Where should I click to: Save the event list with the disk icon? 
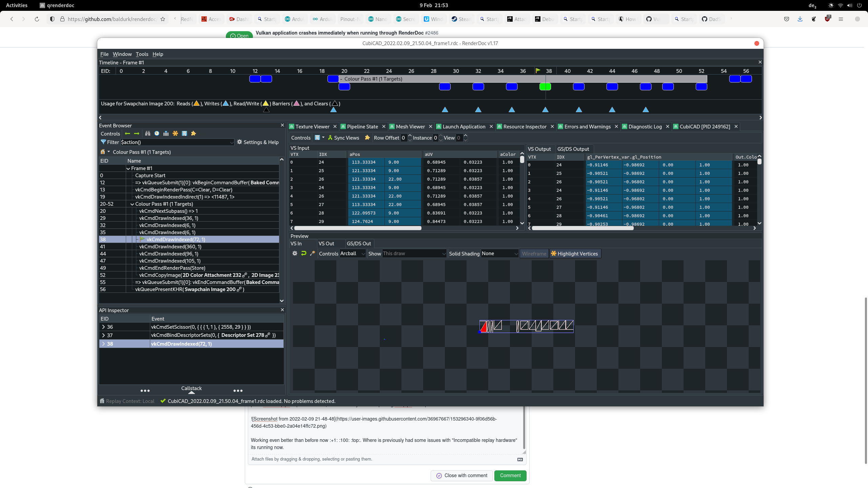[x=184, y=134]
